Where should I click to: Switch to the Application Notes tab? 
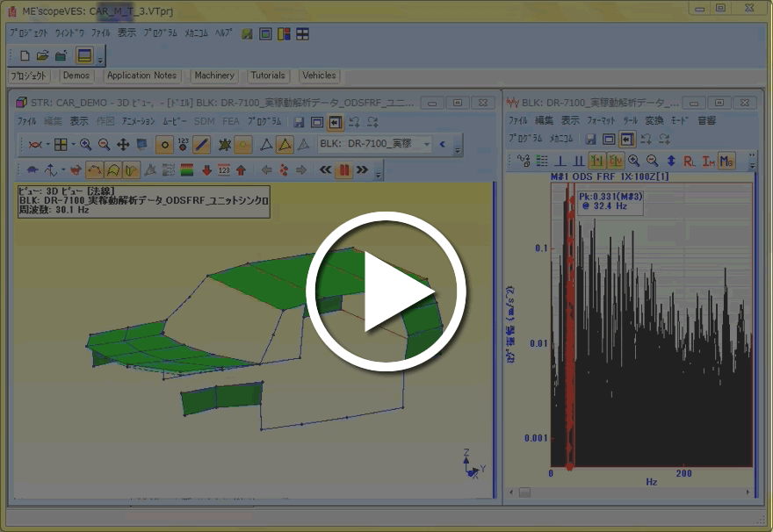(x=141, y=75)
